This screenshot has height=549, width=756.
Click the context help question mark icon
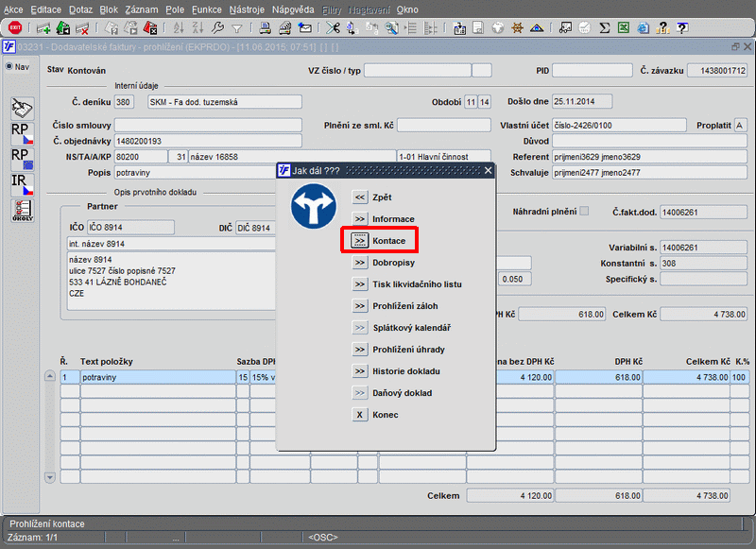coord(682,28)
